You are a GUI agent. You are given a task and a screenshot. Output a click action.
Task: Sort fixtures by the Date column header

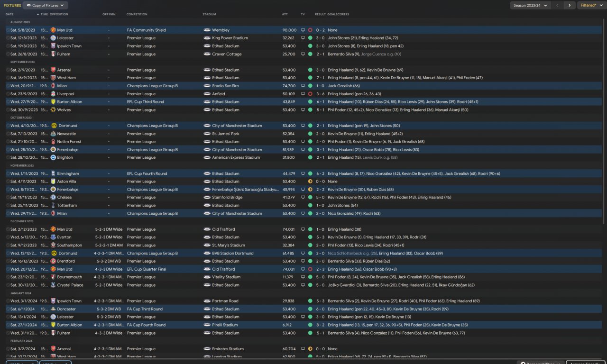point(9,14)
